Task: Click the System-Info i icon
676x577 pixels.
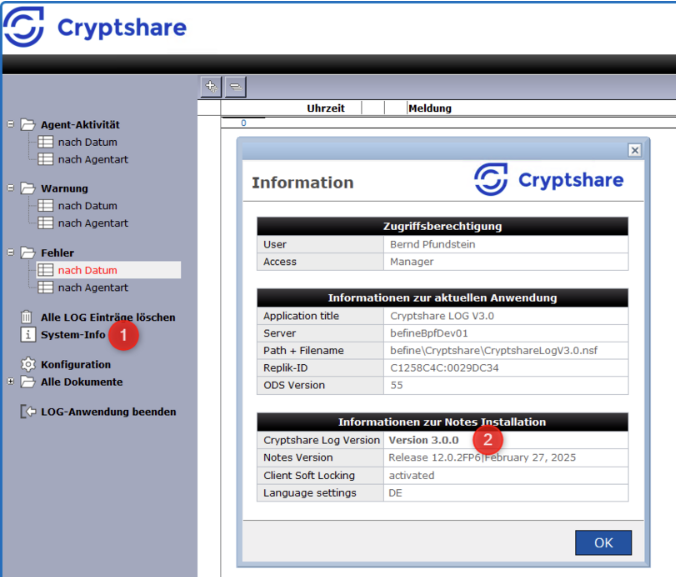Action: [x=28, y=334]
